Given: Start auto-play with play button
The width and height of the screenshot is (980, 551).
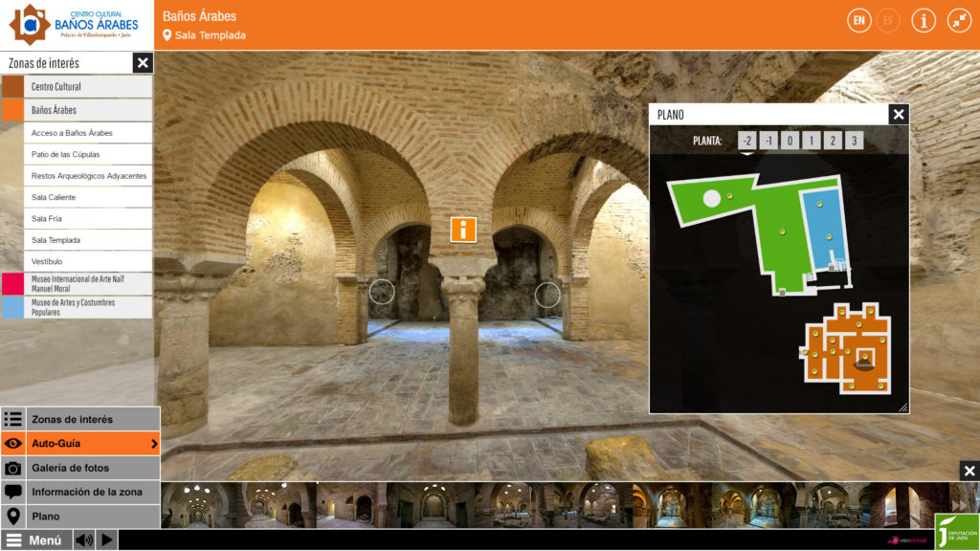Looking at the screenshot, I should [x=107, y=540].
